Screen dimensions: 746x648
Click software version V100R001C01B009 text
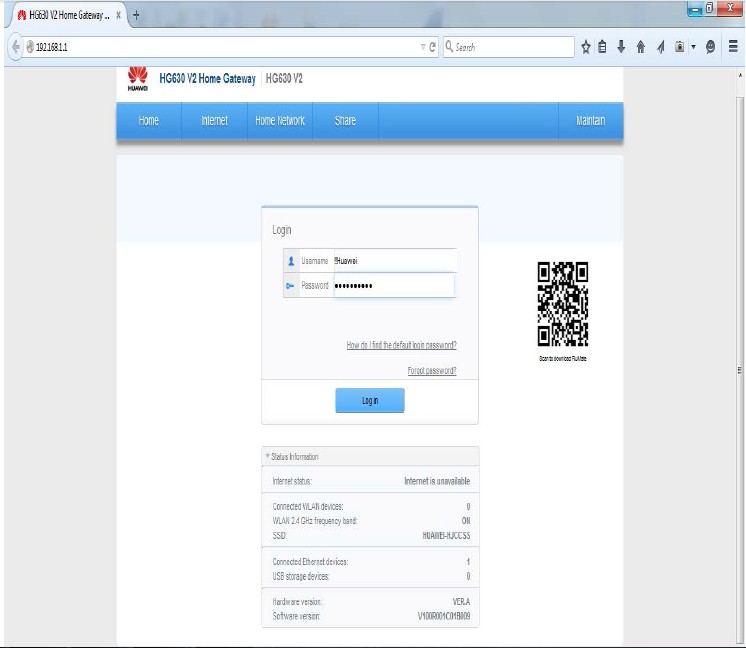click(444, 616)
